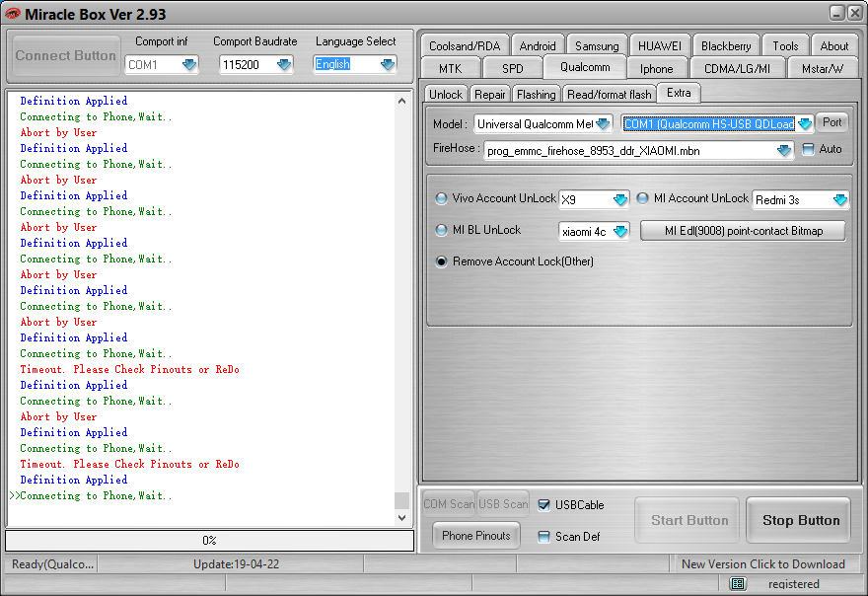
Task: Select Vivo Account UnLock option
Action: 442,198
